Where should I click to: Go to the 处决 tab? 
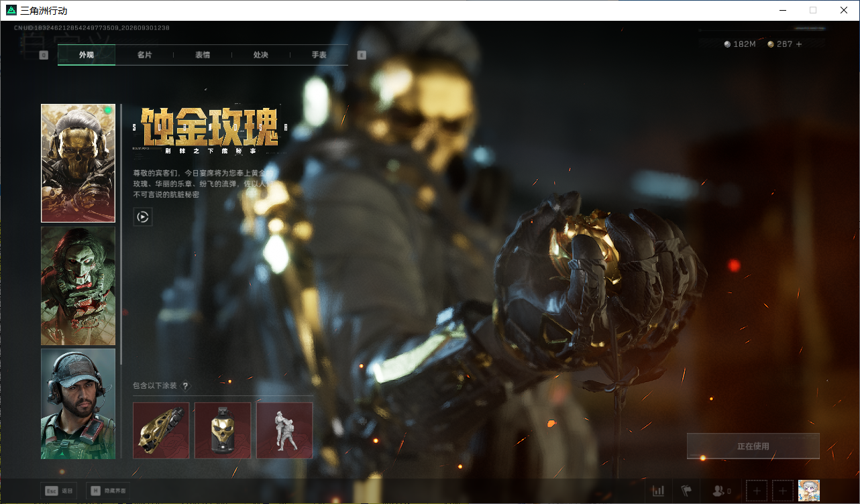(x=261, y=55)
